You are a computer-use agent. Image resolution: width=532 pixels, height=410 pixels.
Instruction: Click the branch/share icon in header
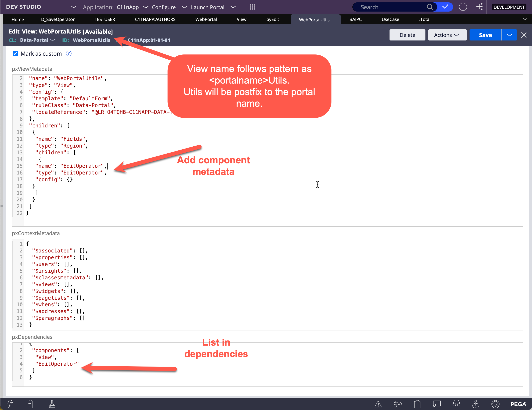pyautogui.click(x=479, y=7)
